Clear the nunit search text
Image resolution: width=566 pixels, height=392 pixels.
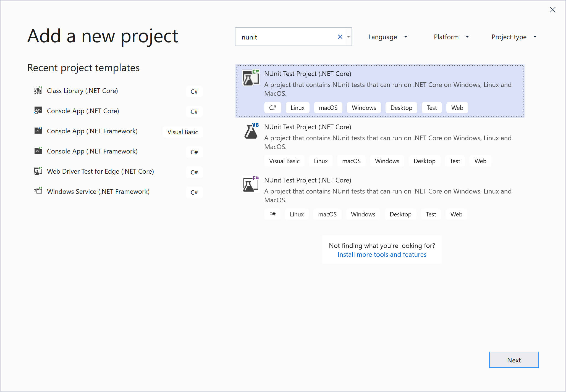[x=340, y=37]
